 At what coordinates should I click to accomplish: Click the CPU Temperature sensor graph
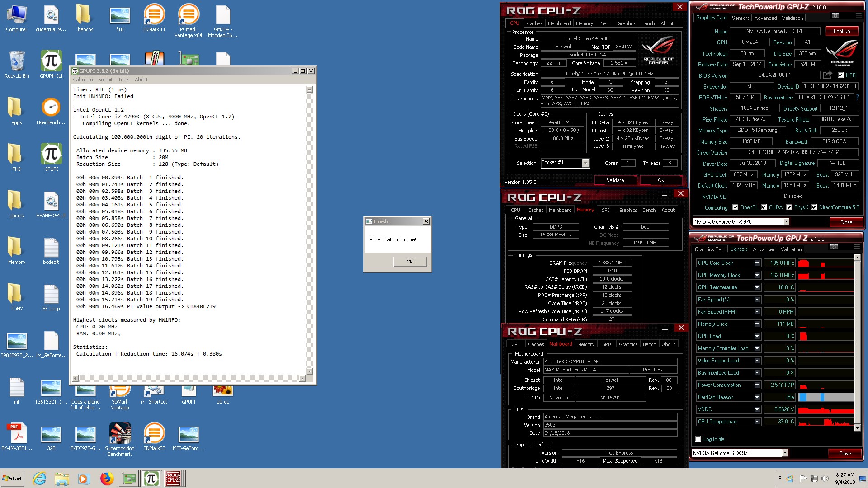[826, 422]
